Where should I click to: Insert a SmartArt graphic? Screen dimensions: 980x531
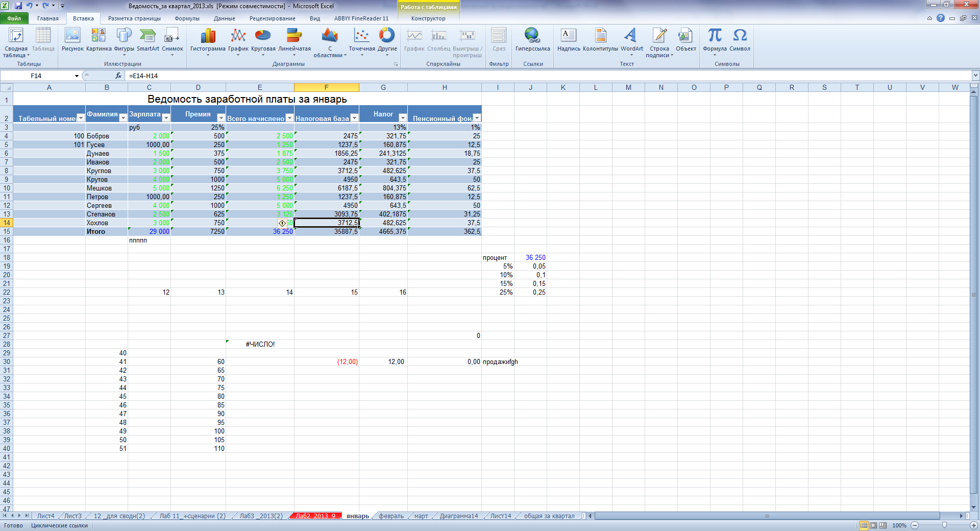click(148, 40)
